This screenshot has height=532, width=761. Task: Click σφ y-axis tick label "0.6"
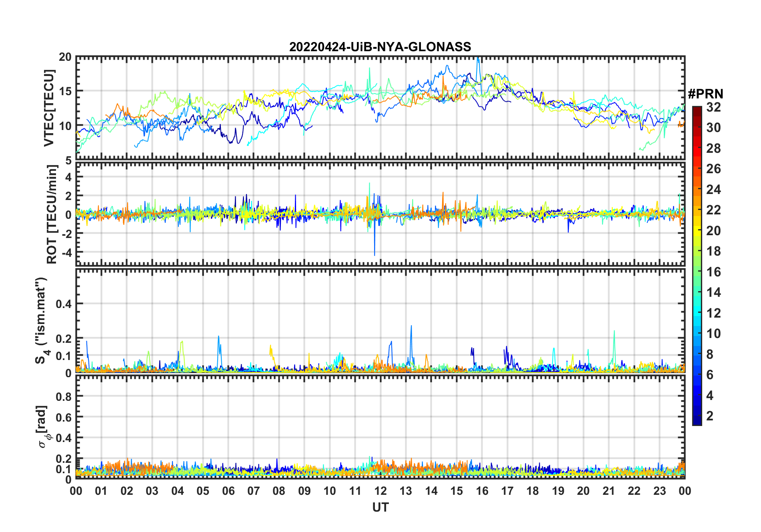click(x=64, y=417)
